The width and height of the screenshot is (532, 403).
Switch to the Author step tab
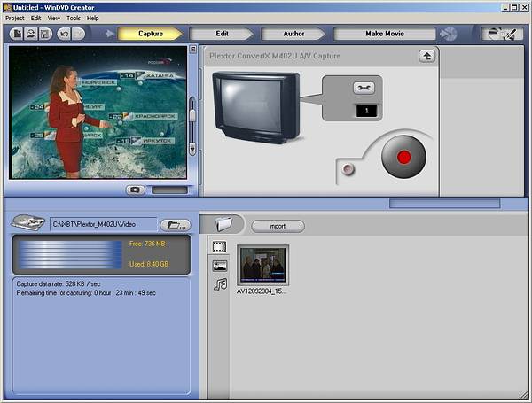point(292,34)
